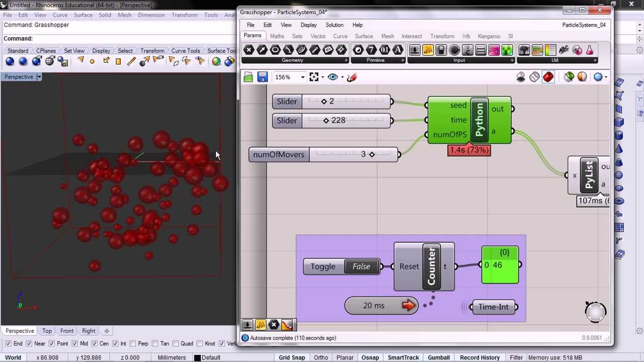The width and height of the screenshot is (644, 362).
Task: Toggle Ortho in Rhino status bar
Action: pos(321,357)
